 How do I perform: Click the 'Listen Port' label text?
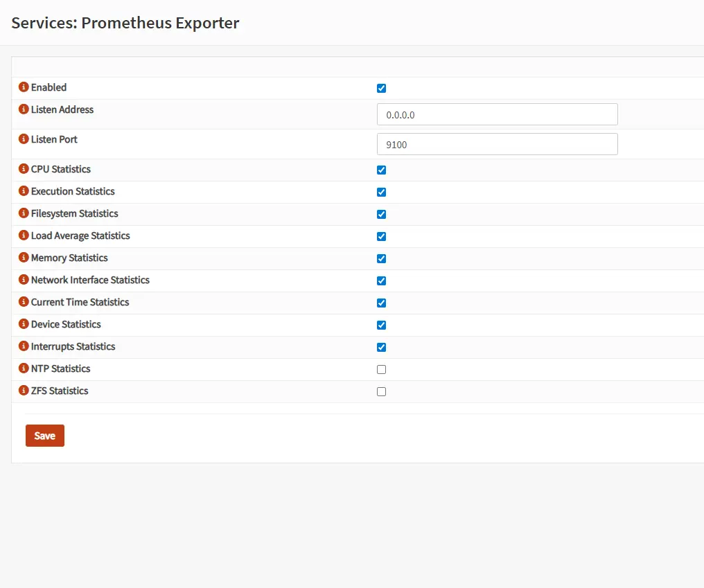click(54, 140)
